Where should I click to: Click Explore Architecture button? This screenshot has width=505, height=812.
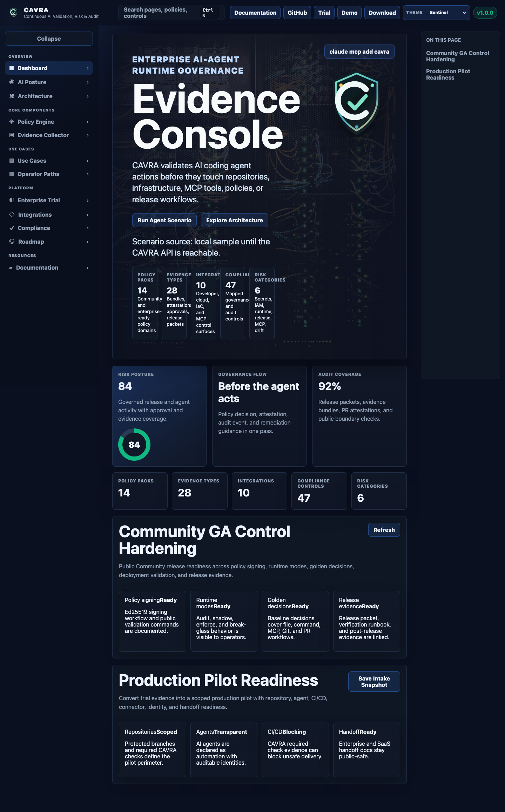[234, 220]
